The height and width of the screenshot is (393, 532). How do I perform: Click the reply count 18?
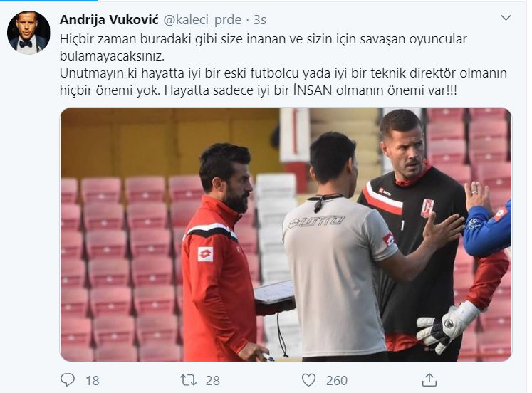click(93, 380)
